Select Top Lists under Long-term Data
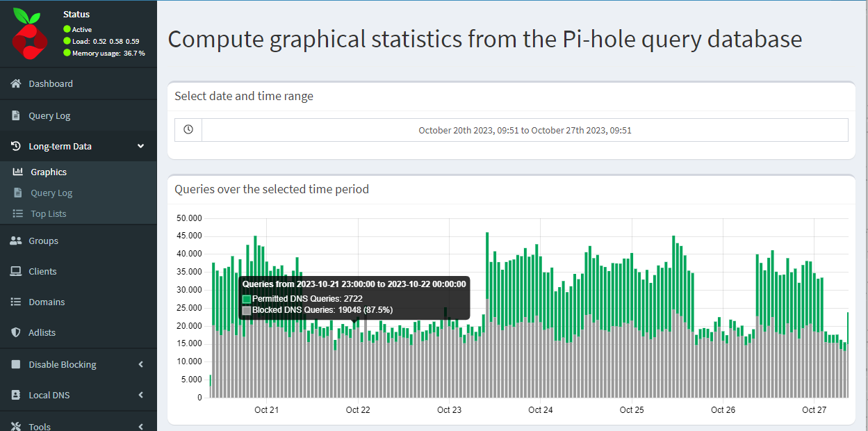868x431 pixels. (x=79, y=213)
